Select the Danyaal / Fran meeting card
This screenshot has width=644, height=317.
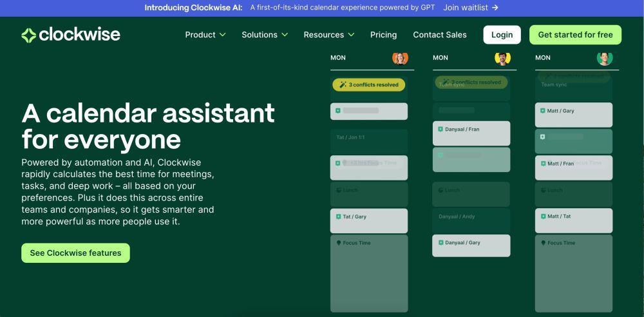(x=471, y=133)
